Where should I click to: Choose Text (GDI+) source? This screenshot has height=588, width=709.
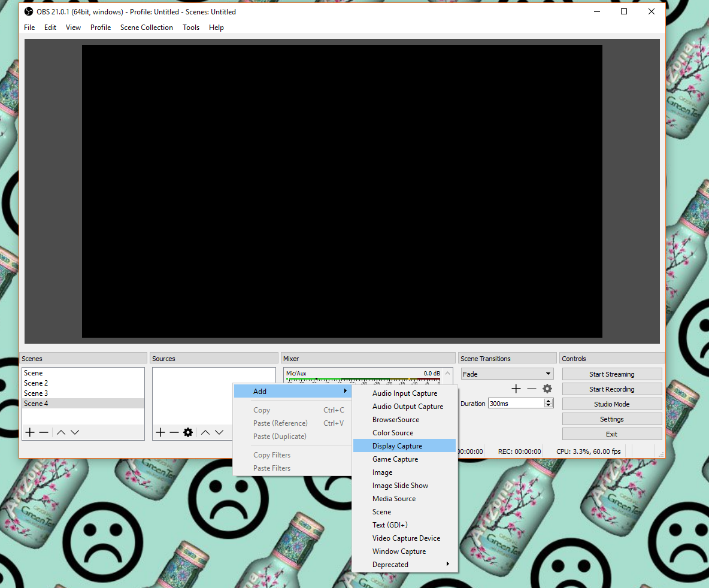(x=405, y=525)
